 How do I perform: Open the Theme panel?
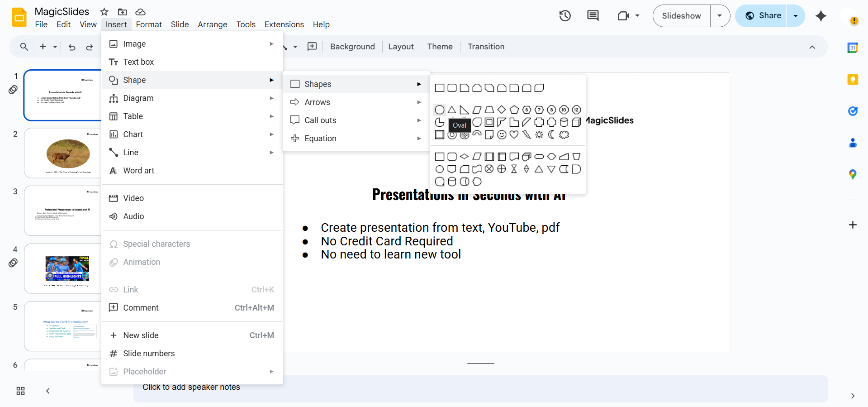coord(440,47)
